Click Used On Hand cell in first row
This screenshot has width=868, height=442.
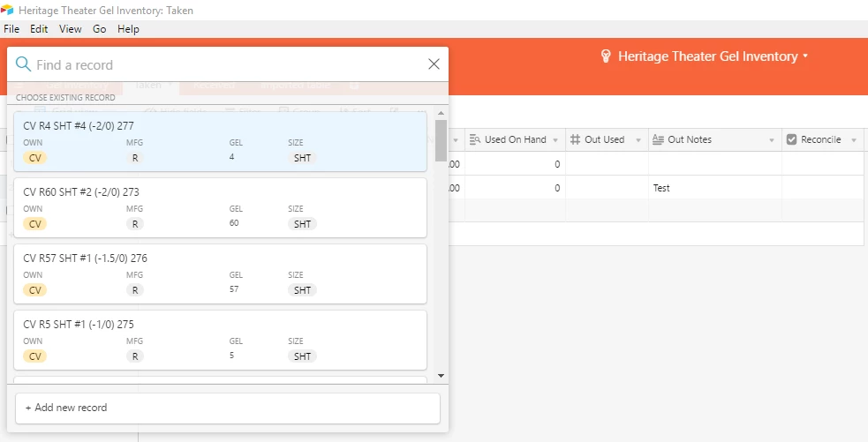click(515, 164)
